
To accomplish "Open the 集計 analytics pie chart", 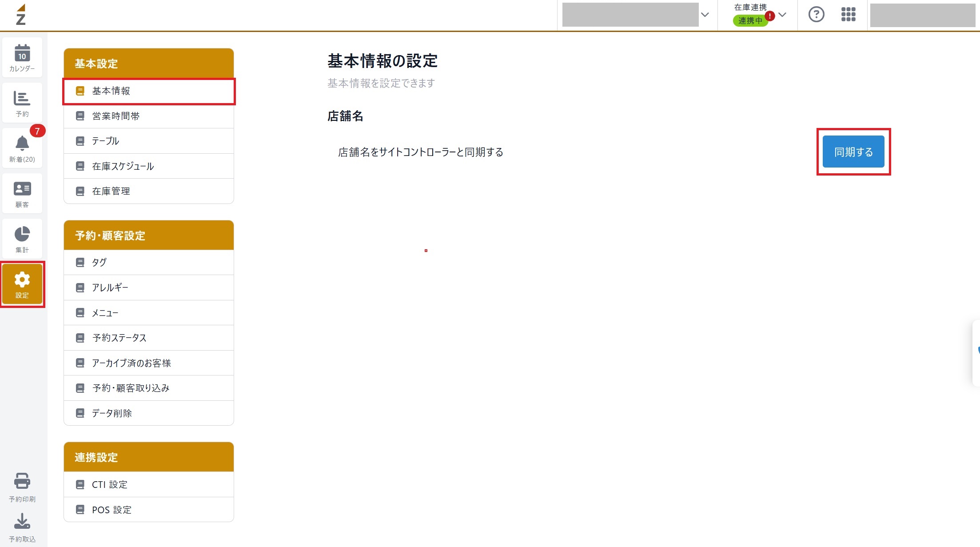I will click(22, 239).
